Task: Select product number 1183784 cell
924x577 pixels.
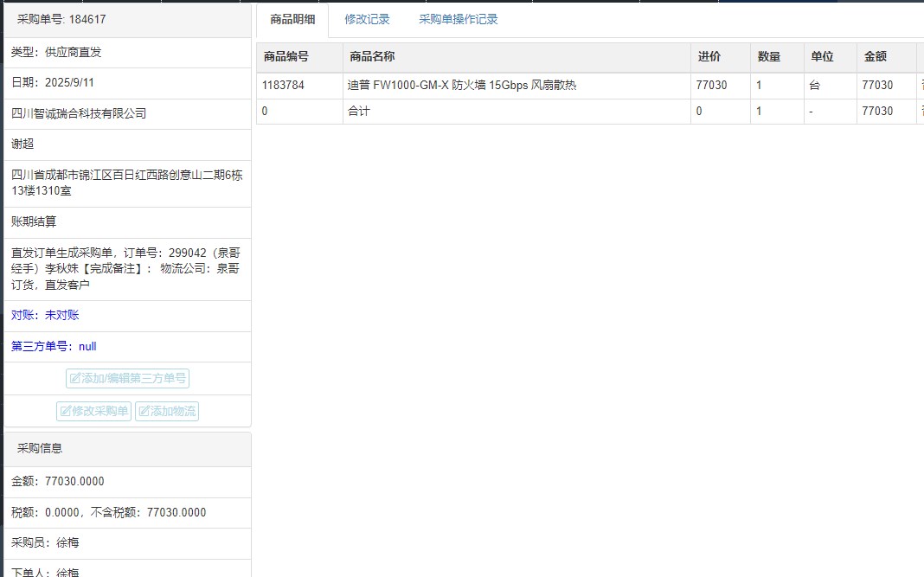Action: (x=283, y=86)
